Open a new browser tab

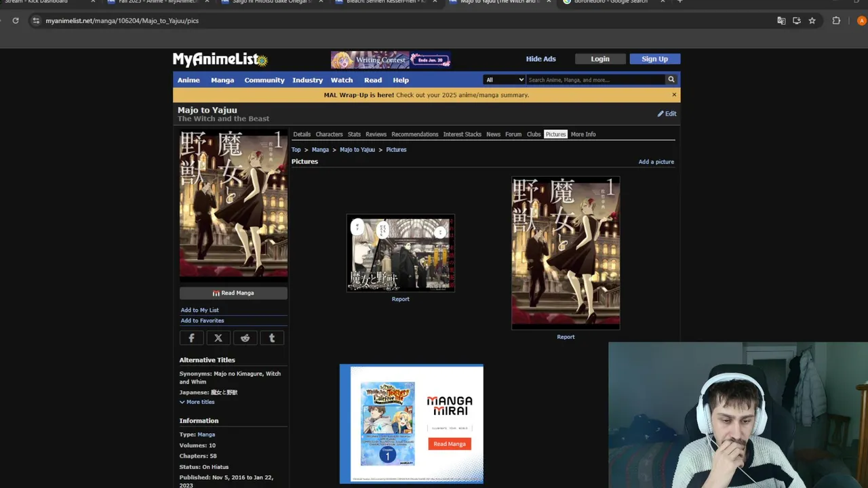(x=679, y=1)
